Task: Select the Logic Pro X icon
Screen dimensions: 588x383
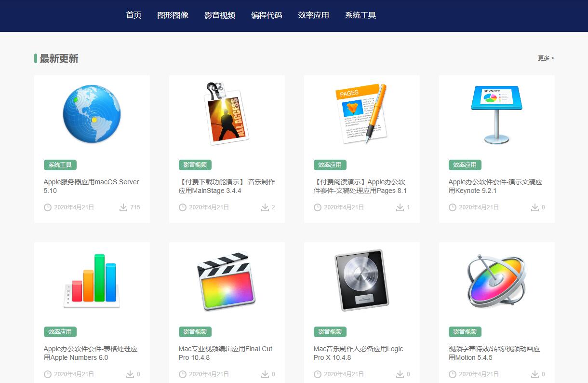Action: coord(361,281)
